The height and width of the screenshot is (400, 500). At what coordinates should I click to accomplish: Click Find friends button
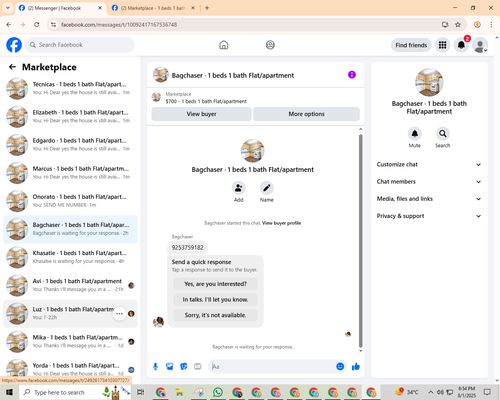coord(411,45)
